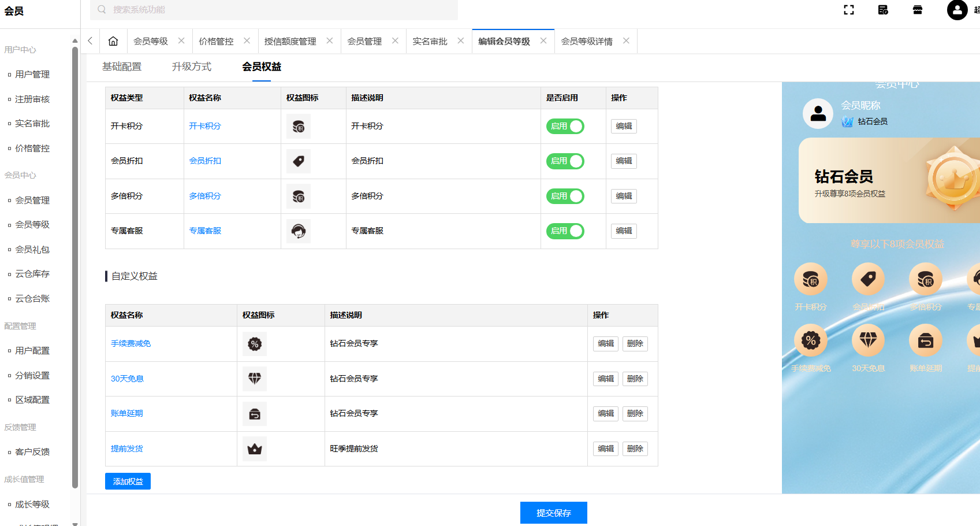Click the user avatar icon in header
Screen dimensions: 980x526
coord(957,10)
